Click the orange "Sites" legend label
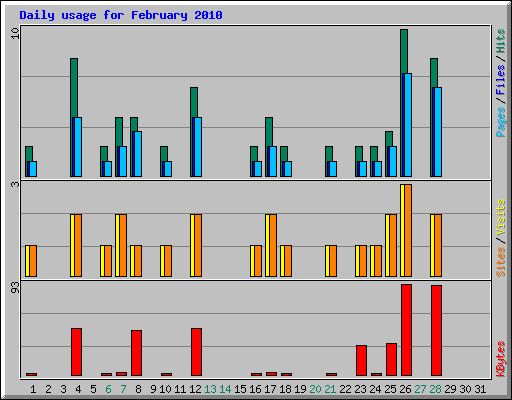Screen dimensions: 512x400 (x=500, y=262)
